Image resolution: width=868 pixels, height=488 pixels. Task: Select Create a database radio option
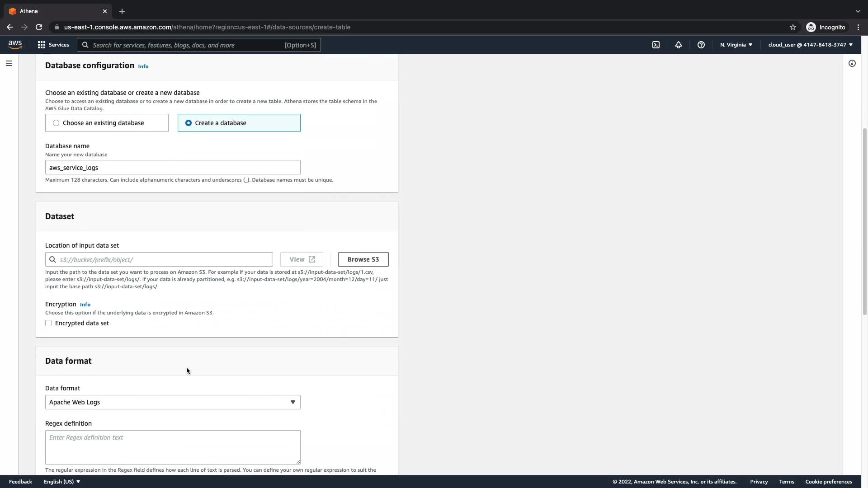189,123
